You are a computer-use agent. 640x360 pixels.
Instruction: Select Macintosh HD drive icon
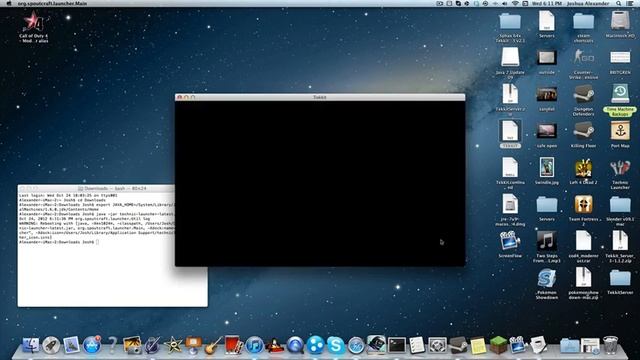tap(620, 24)
